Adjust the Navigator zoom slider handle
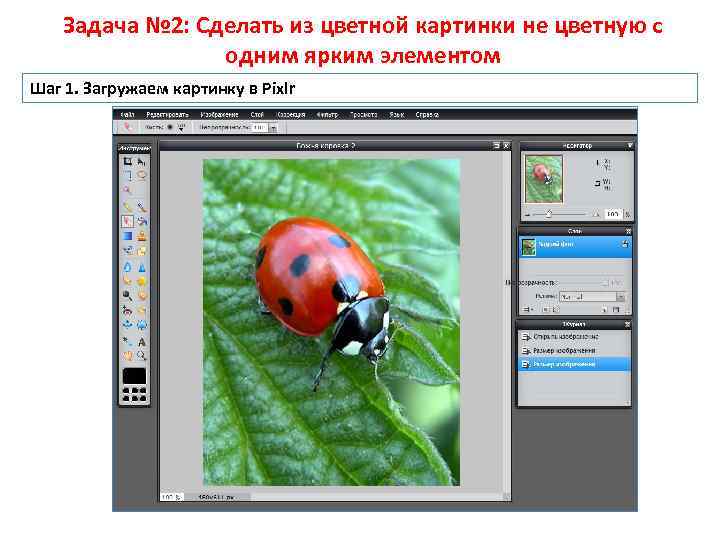720x540 pixels. [548, 214]
